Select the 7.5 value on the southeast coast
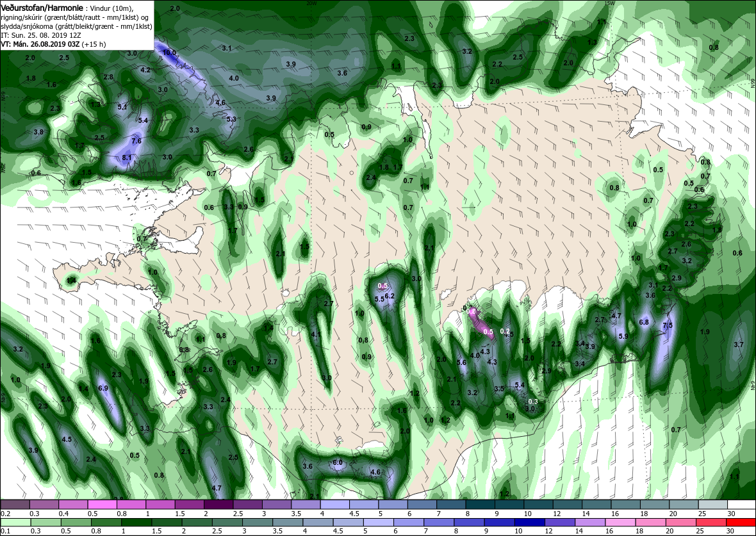This screenshot has width=756, height=536. tap(668, 325)
